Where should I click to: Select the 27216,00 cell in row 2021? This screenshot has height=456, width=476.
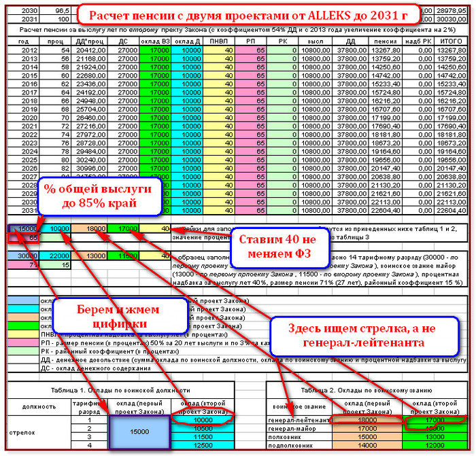89,126
